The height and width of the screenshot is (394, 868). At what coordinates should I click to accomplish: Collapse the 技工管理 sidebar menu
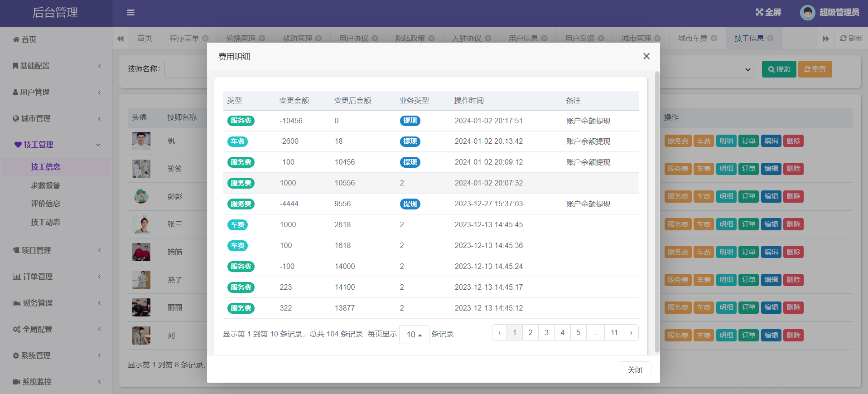tap(56, 145)
